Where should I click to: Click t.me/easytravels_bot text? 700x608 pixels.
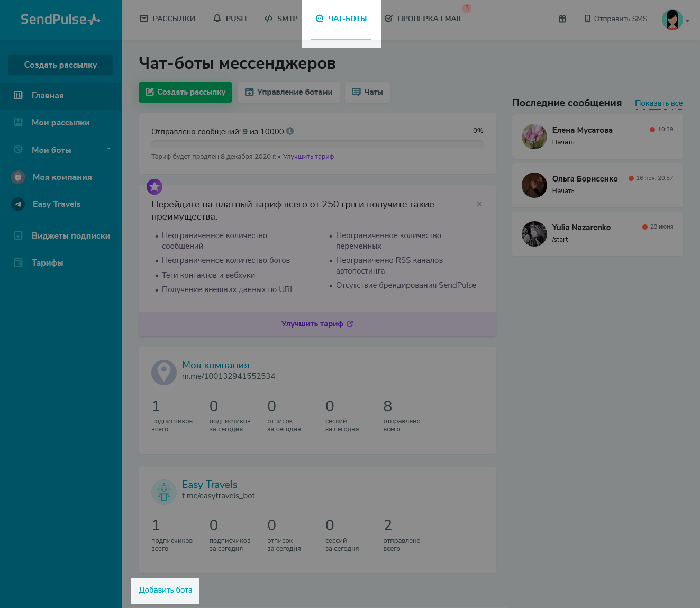coord(219,496)
